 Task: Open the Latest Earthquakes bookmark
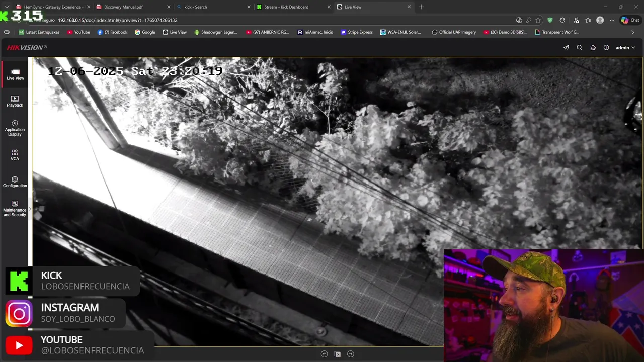(39, 32)
